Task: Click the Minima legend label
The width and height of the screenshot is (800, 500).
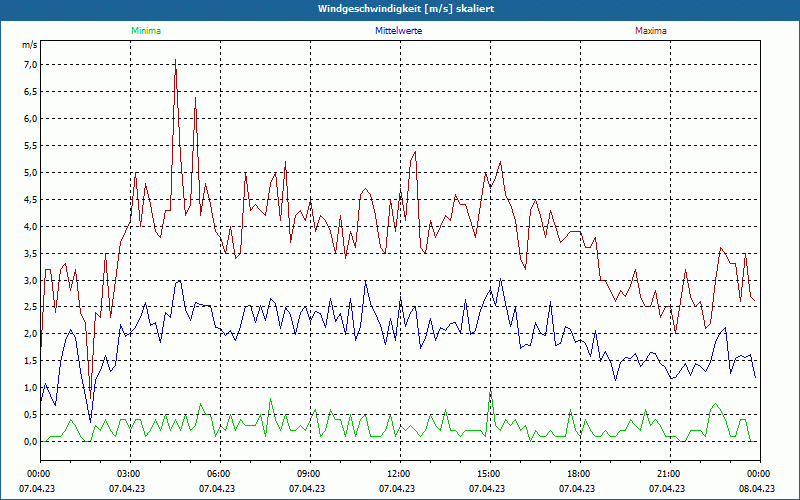Action: (x=146, y=31)
